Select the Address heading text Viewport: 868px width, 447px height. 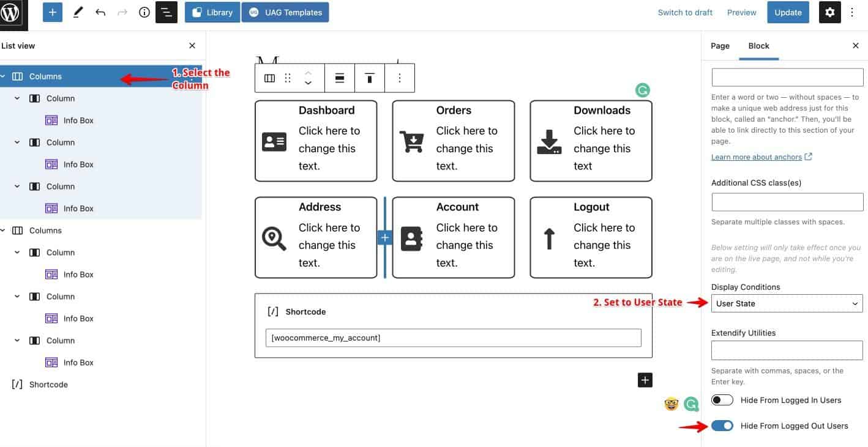point(320,207)
